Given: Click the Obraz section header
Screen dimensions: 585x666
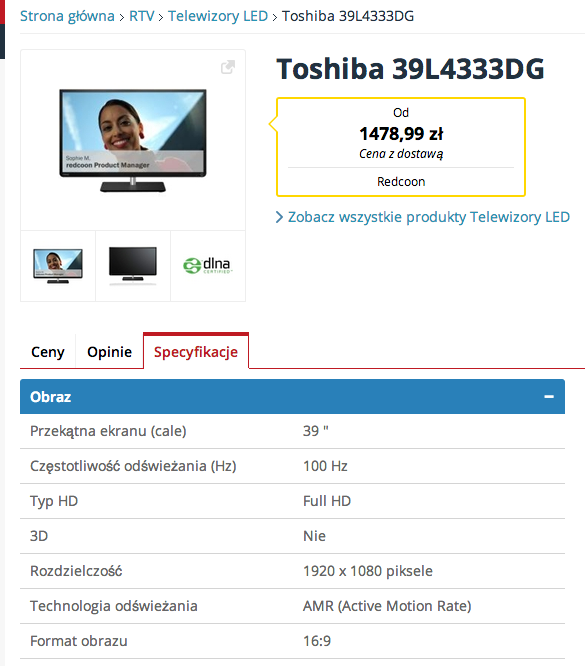Looking at the screenshot, I should [x=292, y=397].
